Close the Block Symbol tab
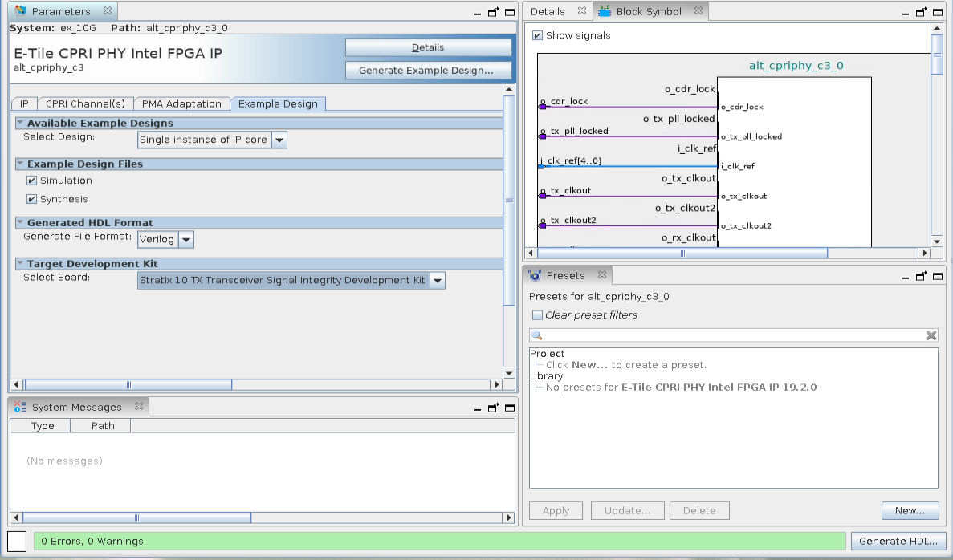The image size is (953, 560). [698, 11]
